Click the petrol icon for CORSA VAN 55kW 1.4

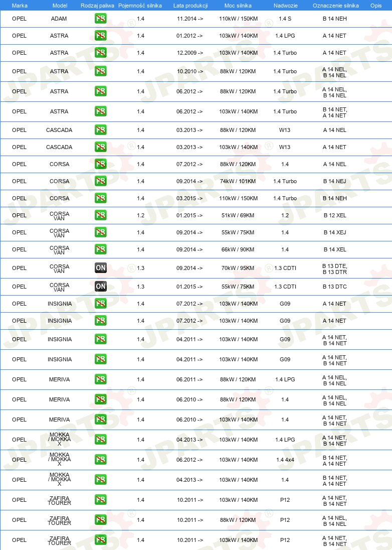click(x=101, y=232)
